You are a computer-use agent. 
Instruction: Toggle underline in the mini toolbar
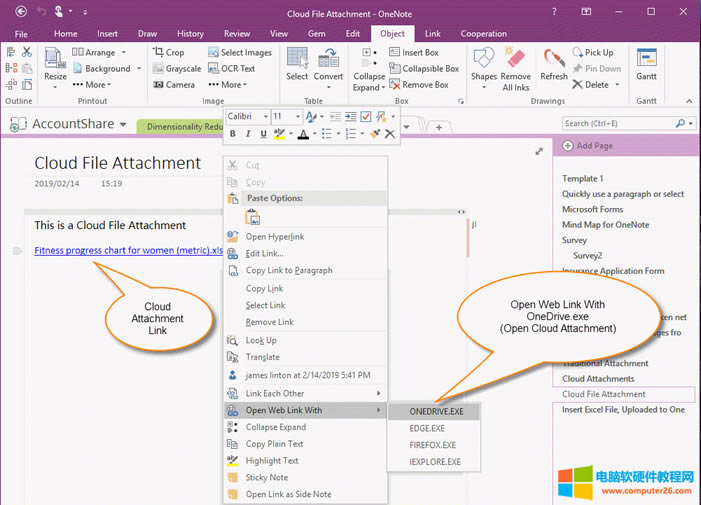(263, 134)
